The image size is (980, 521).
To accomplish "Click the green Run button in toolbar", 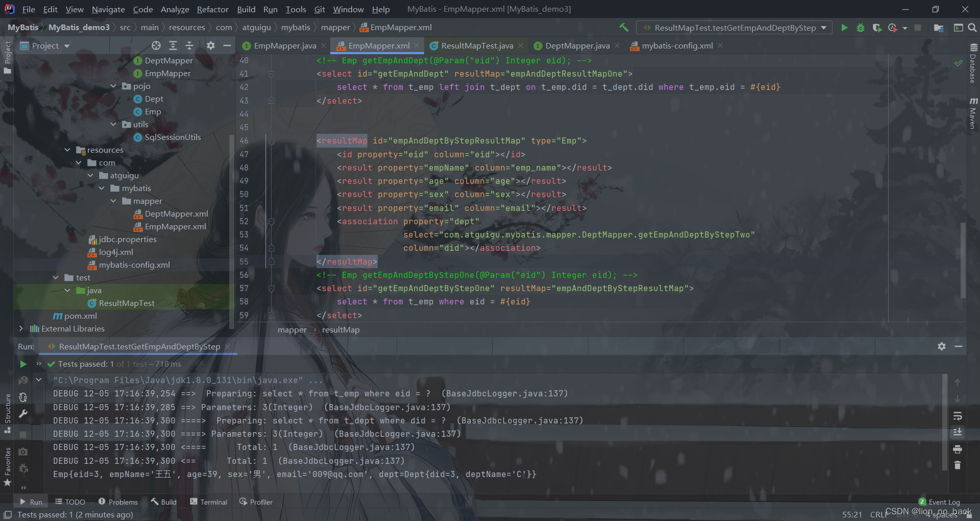I will [844, 28].
